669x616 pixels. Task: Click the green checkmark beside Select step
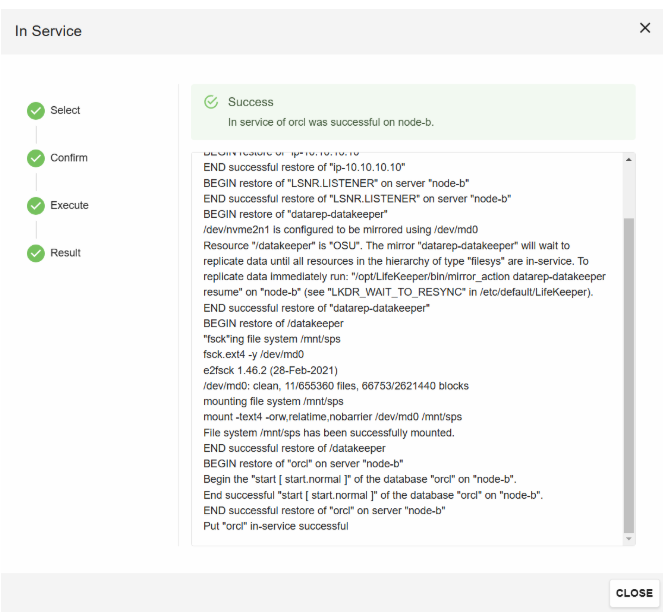point(36,111)
